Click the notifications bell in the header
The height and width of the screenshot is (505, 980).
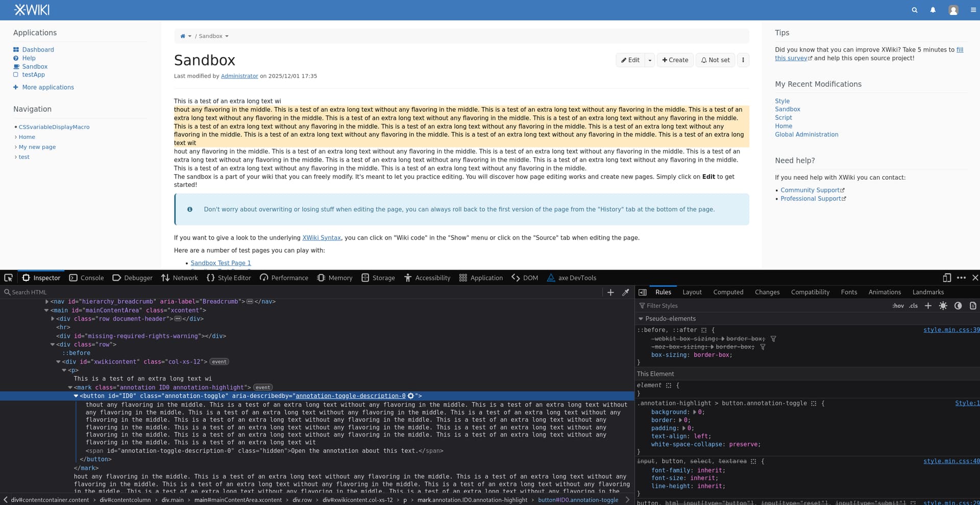pos(933,10)
